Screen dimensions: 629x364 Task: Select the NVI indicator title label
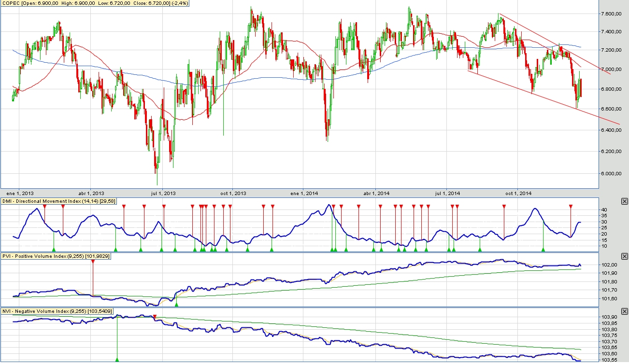point(57,311)
